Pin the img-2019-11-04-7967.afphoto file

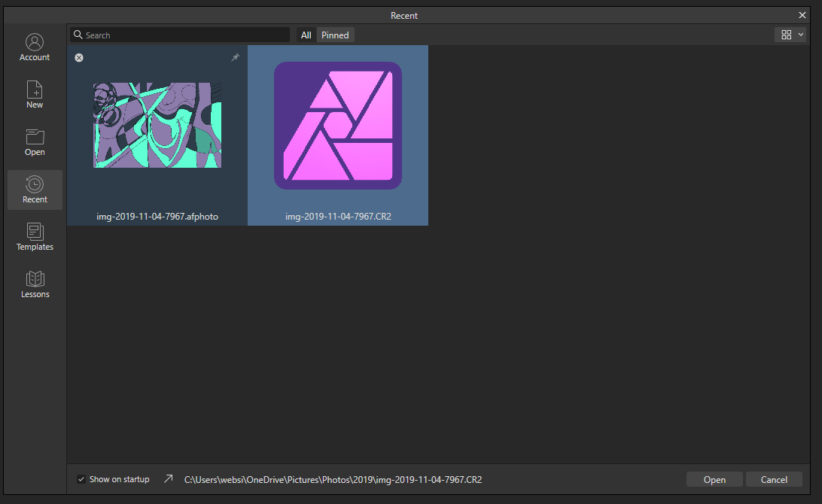pyautogui.click(x=236, y=58)
